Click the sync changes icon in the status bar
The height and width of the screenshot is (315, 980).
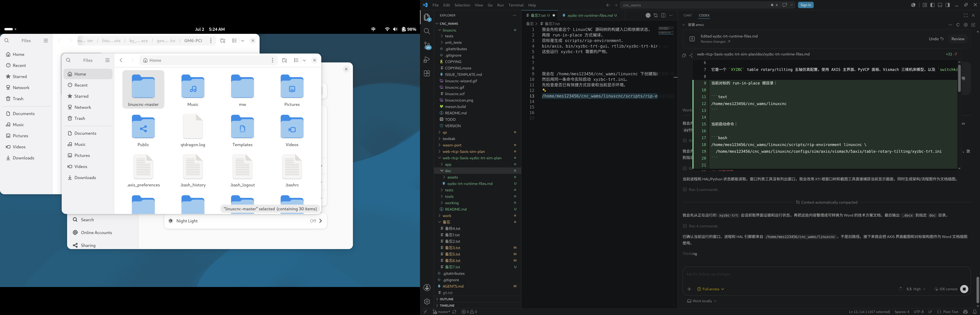[454, 312]
